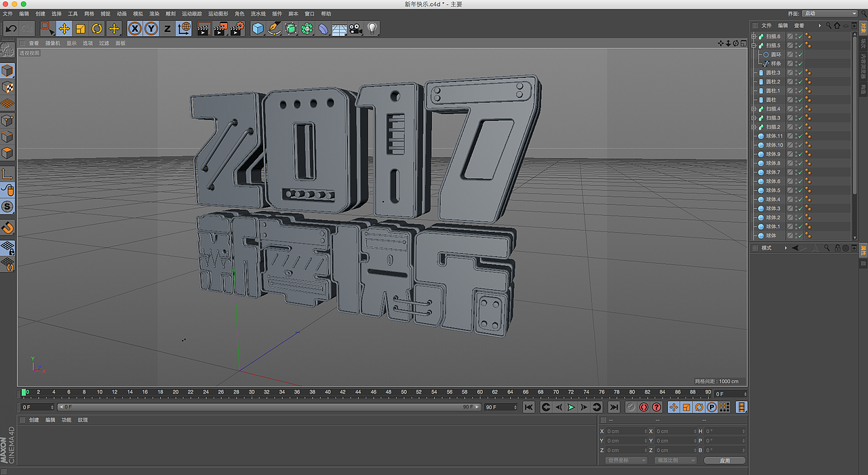This screenshot has width=868, height=475.
Task: Open the viewport 摄像机 menu
Action: (53, 43)
